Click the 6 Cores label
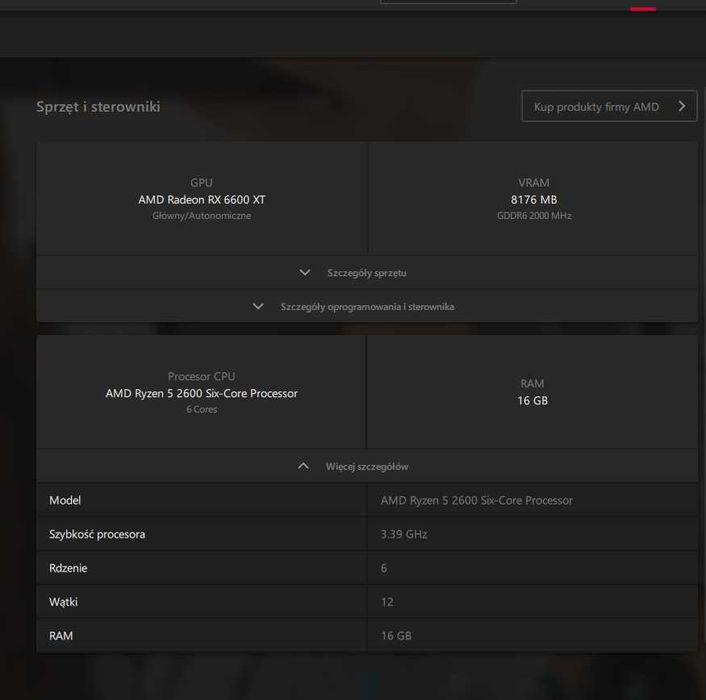This screenshot has height=700, width=706. click(202, 409)
